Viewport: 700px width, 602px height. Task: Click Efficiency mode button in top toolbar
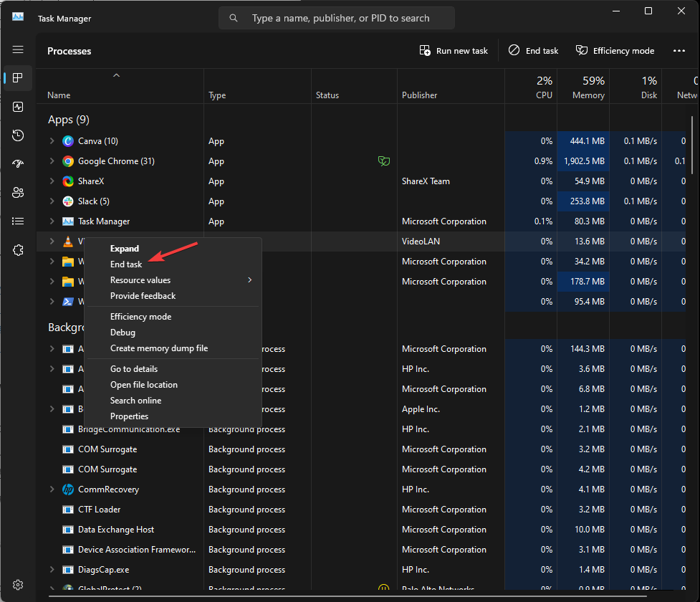615,51
